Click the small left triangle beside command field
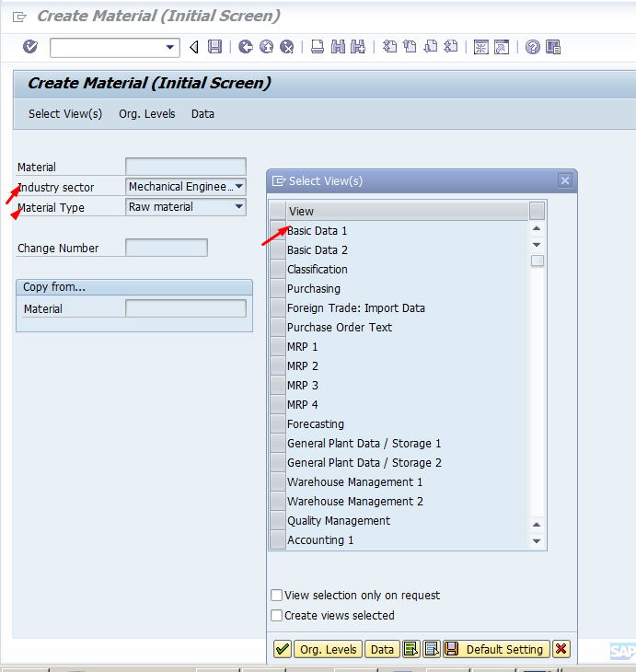Screen dimensions: 636x672 [193, 47]
